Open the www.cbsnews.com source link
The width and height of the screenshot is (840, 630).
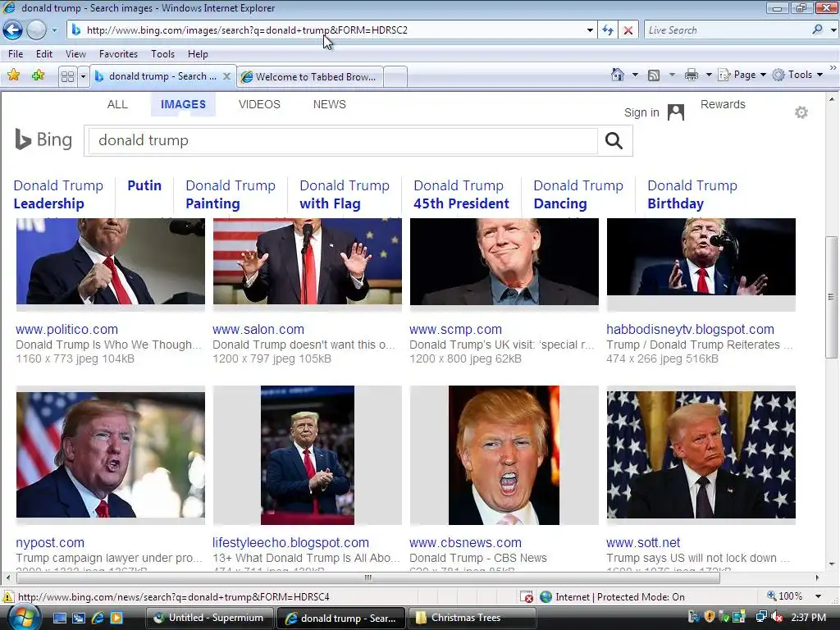(465, 543)
